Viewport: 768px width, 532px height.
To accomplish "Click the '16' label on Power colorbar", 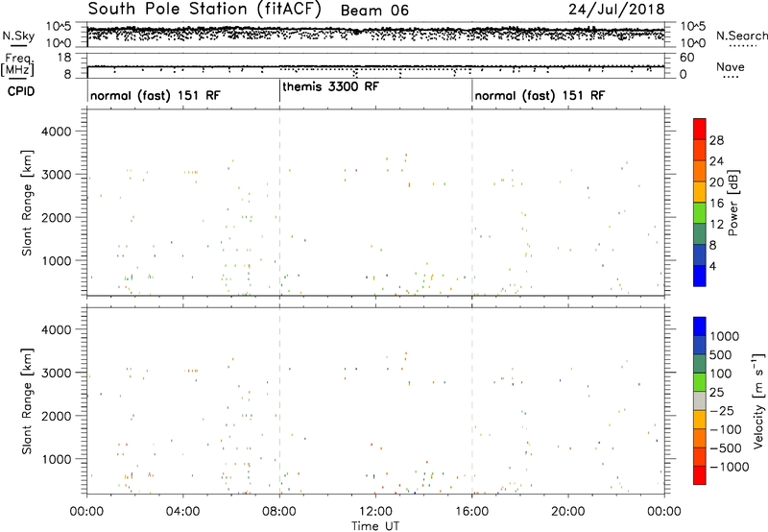I will 716,203.
